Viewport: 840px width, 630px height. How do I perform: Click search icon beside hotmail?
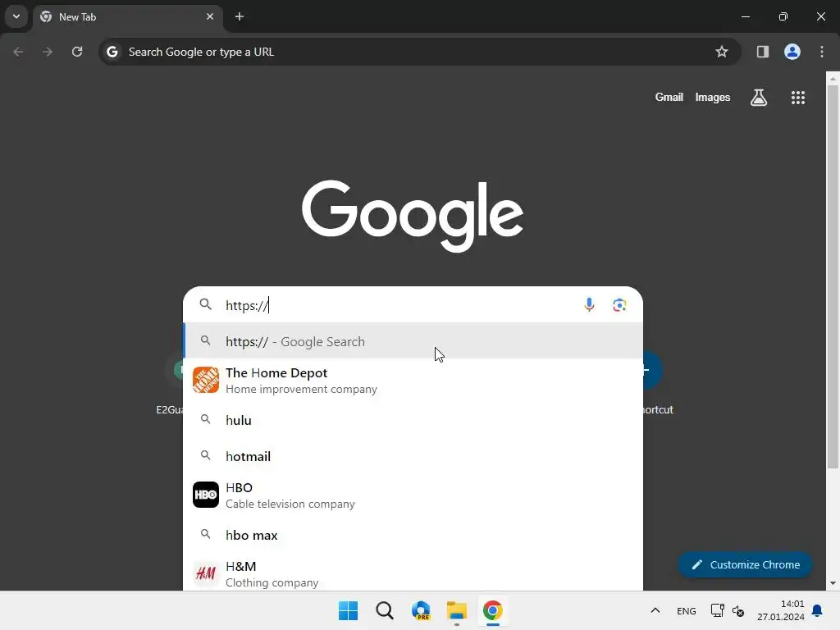[206, 455]
